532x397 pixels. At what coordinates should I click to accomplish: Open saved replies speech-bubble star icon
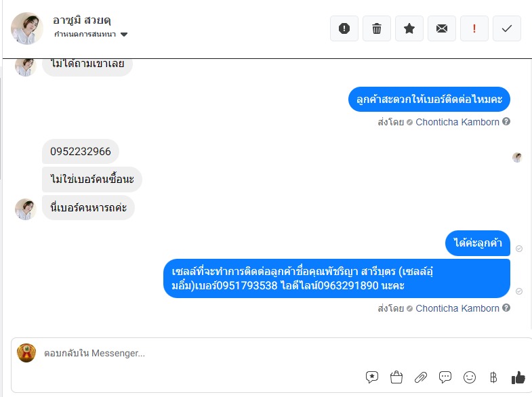point(372,377)
